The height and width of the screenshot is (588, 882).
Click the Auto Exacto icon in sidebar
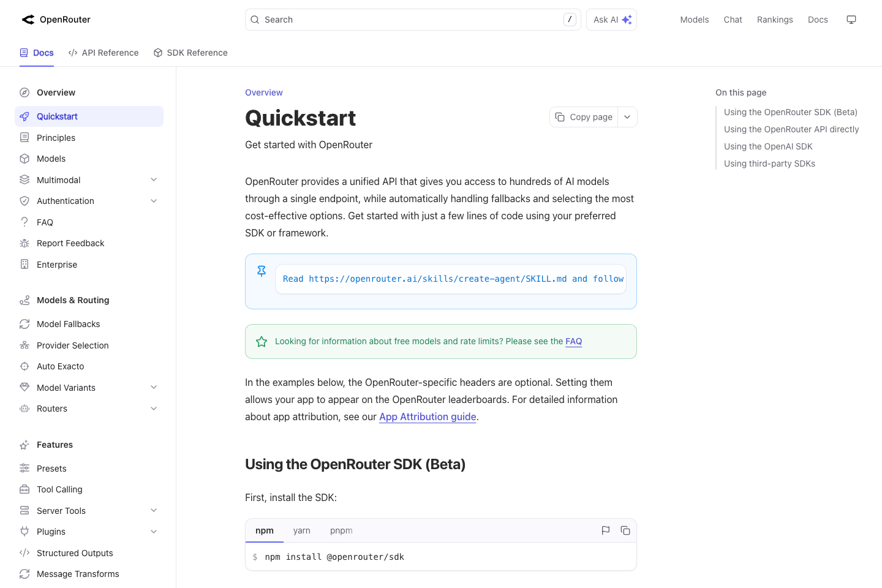point(24,366)
